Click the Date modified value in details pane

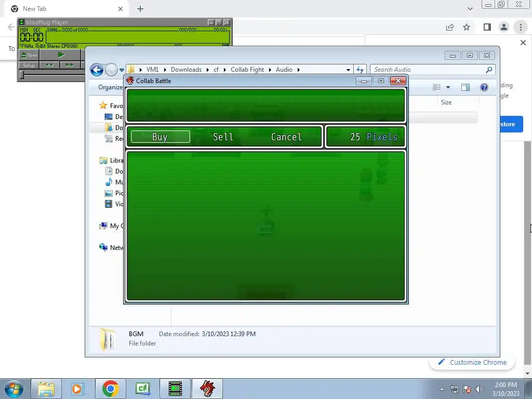click(x=229, y=334)
